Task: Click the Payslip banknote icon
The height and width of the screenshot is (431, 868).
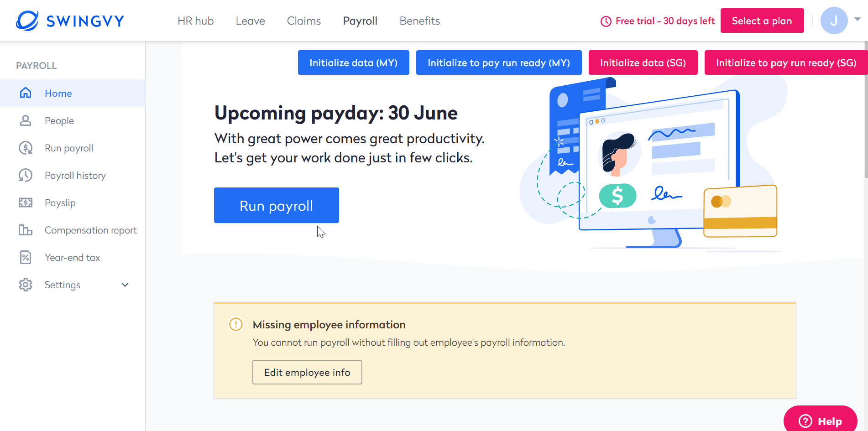Action: [x=26, y=203]
